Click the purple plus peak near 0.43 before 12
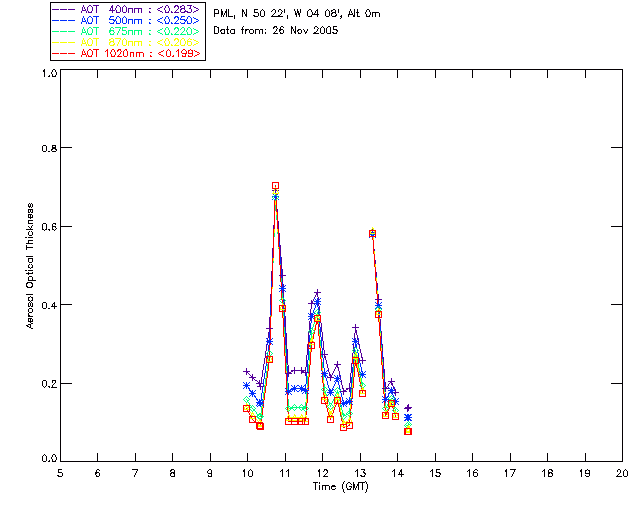 pyautogui.click(x=318, y=293)
